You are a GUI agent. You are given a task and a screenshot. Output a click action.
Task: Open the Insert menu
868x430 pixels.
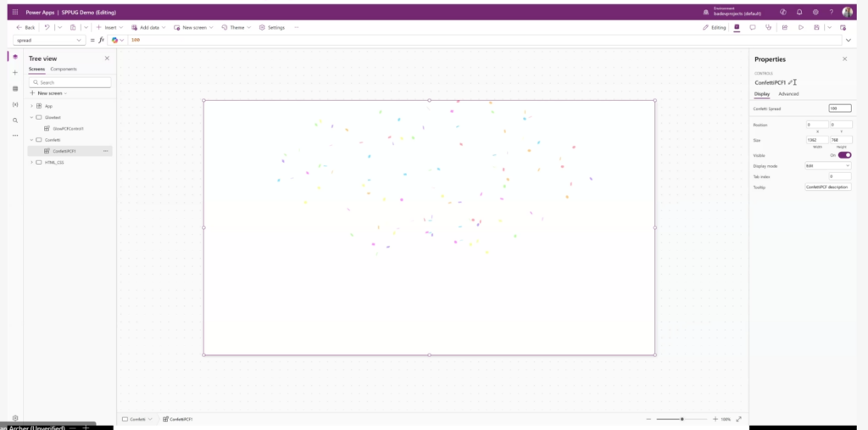pos(109,27)
